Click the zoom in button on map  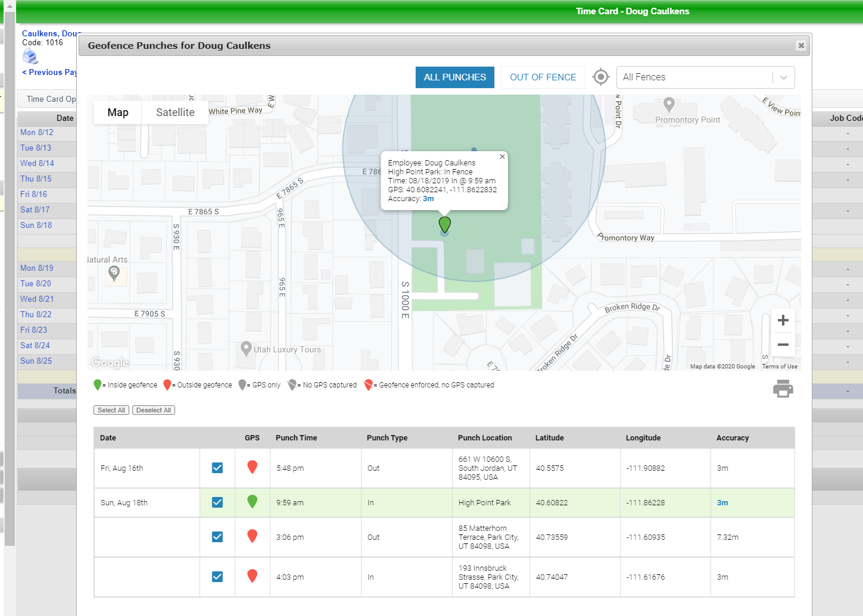[783, 320]
